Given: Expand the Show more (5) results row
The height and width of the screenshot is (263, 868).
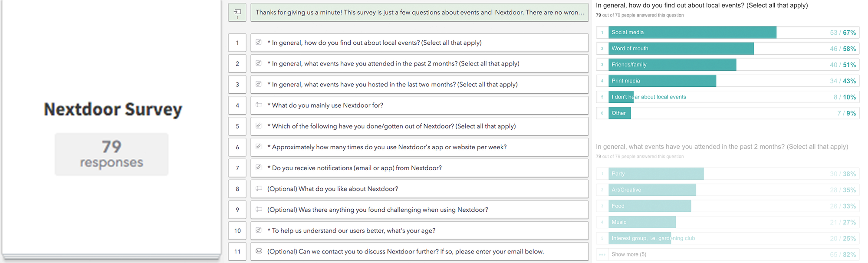Looking at the screenshot, I should [629, 255].
